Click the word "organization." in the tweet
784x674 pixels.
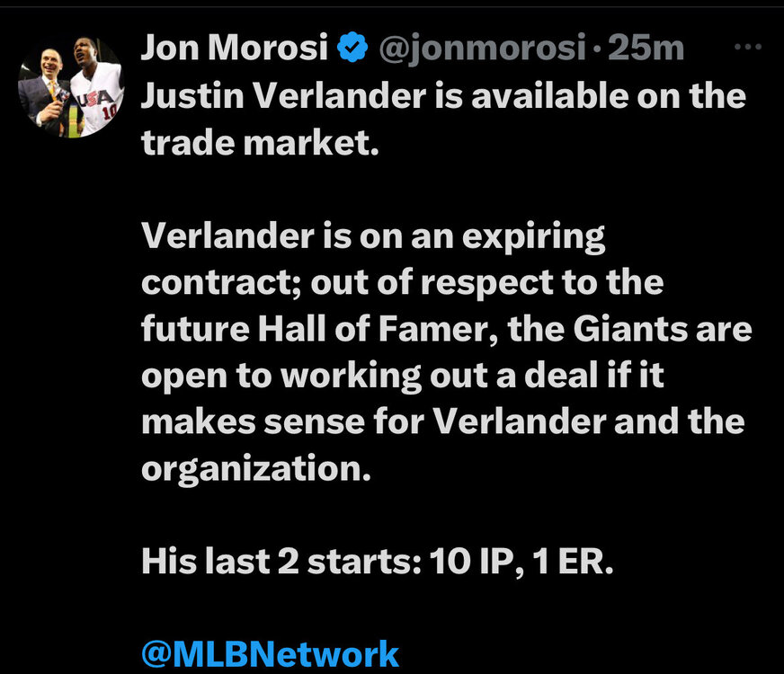[256, 468]
